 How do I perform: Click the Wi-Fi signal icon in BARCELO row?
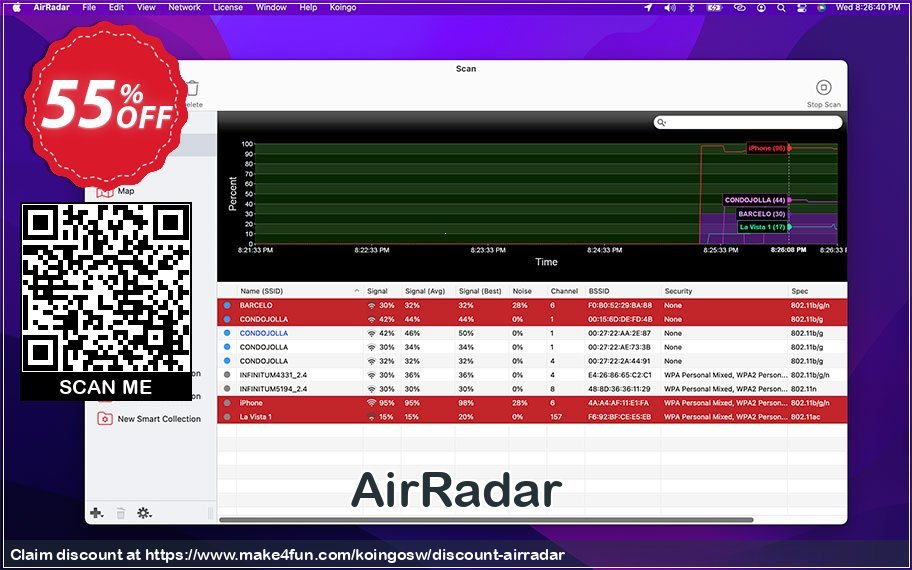(x=372, y=305)
